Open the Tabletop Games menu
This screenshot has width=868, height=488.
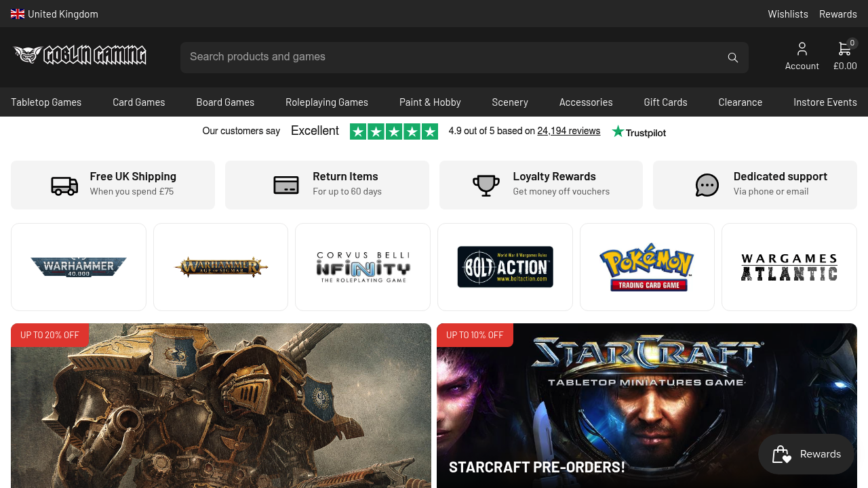pyautogui.click(x=46, y=102)
